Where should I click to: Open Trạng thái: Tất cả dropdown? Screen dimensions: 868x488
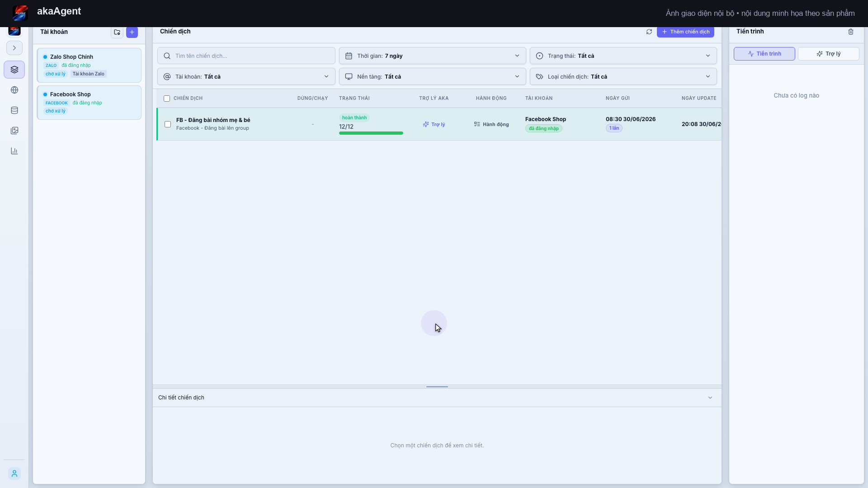click(623, 56)
